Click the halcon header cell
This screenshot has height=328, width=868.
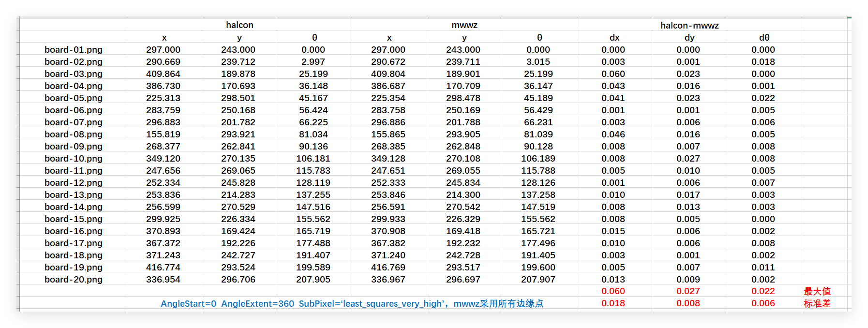tap(239, 25)
